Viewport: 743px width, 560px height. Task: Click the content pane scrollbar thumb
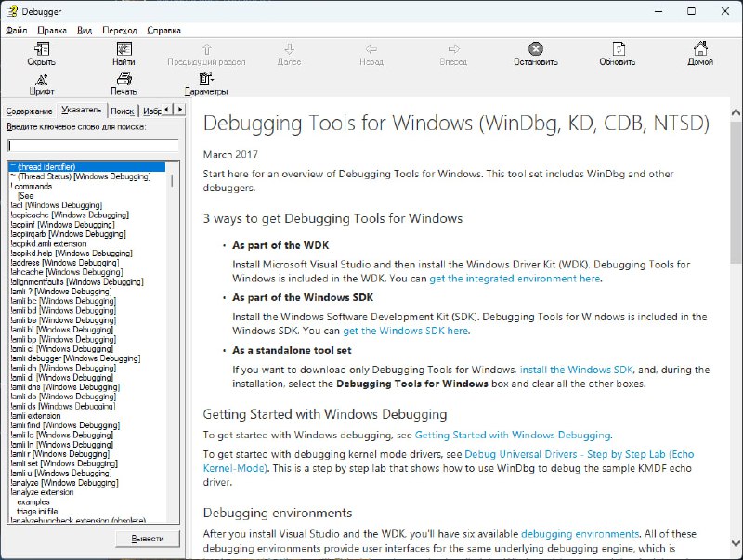736,192
